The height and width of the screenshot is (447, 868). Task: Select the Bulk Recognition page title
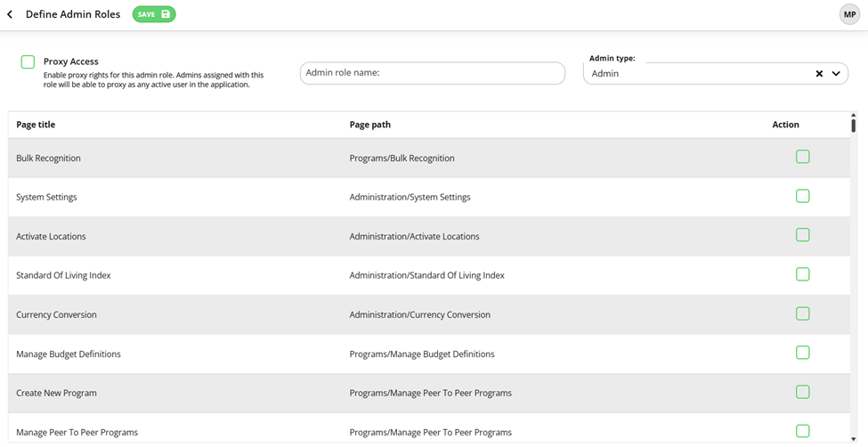pyautogui.click(x=48, y=158)
